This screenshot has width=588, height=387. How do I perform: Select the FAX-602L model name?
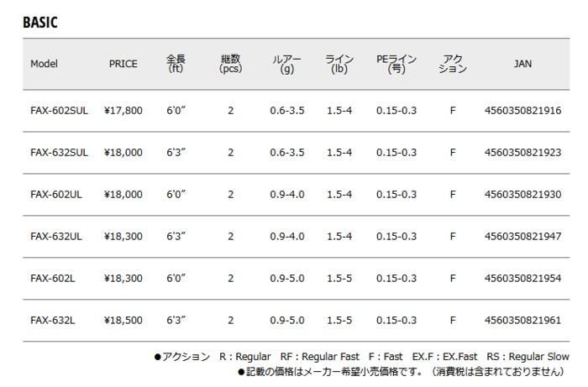point(52,279)
